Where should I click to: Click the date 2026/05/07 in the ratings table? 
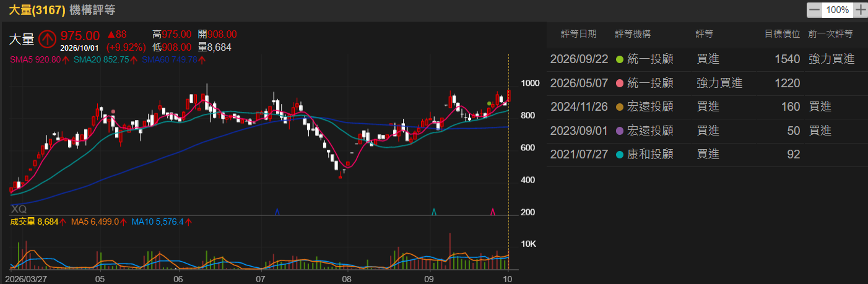coord(579,83)
